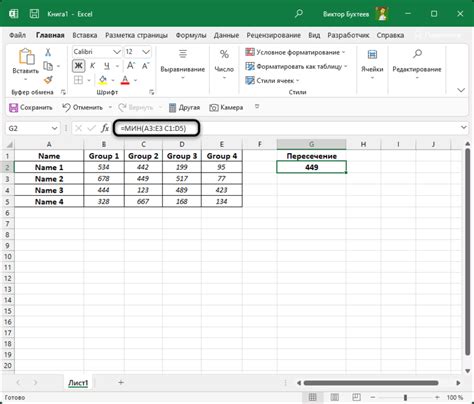
Task: Click the insert function fx icon
Action: click(105, 128)
